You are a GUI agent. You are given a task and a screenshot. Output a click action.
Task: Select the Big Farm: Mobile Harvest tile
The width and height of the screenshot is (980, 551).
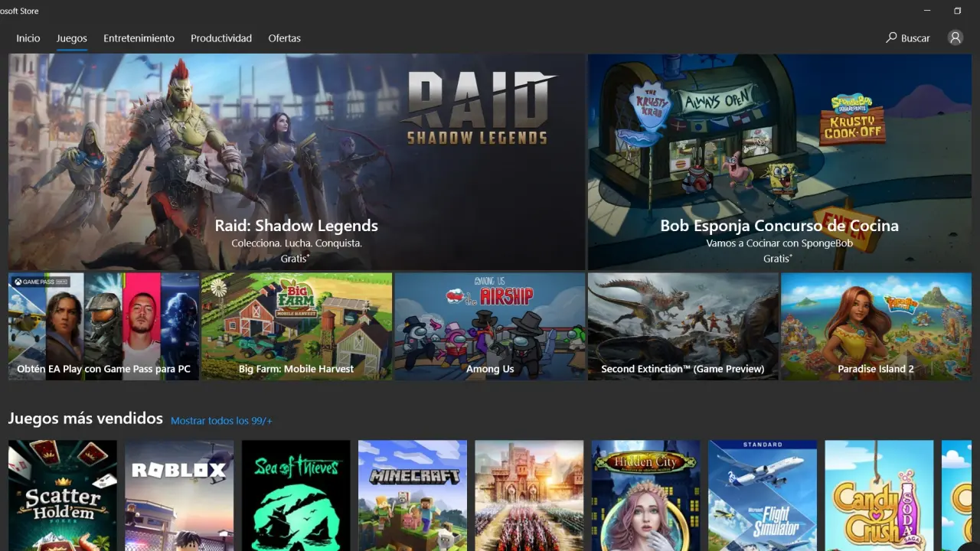(296, 327)
